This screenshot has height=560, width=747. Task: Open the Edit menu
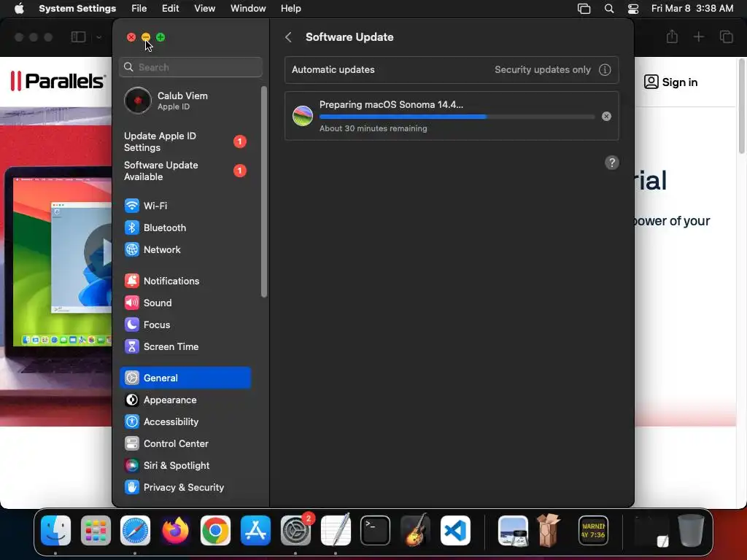point(170,9)
